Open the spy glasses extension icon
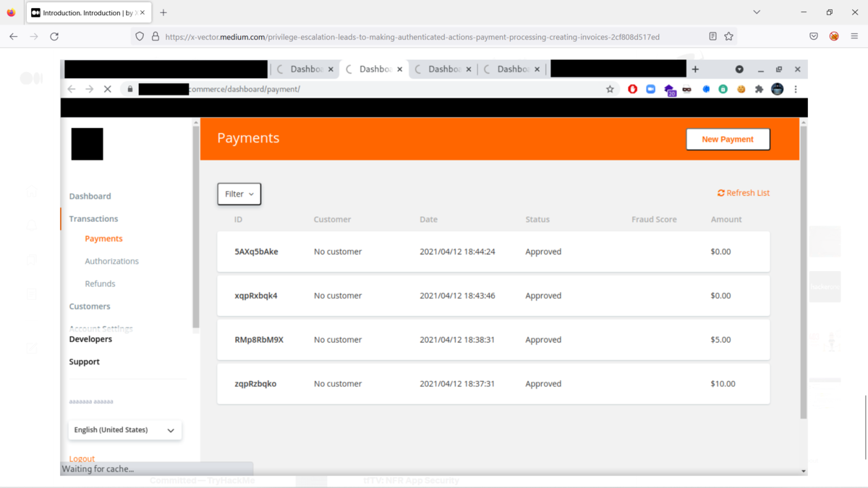Screen dimensions: 868x488 click(x=686, y=89)
